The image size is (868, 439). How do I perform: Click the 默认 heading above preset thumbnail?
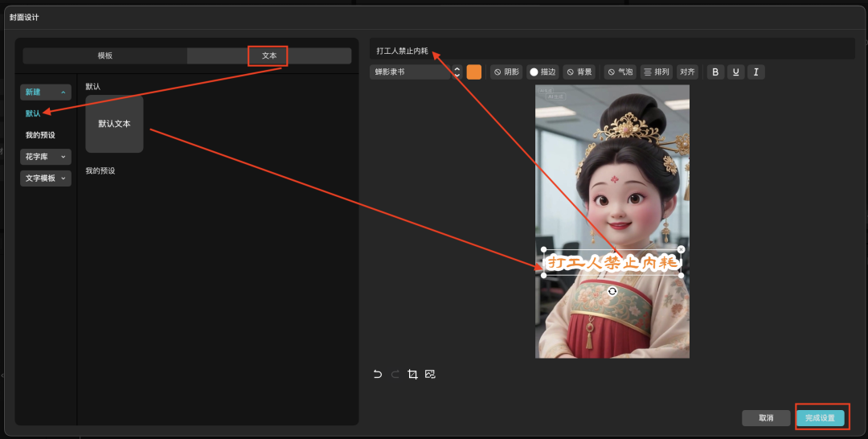coord(93,87)
